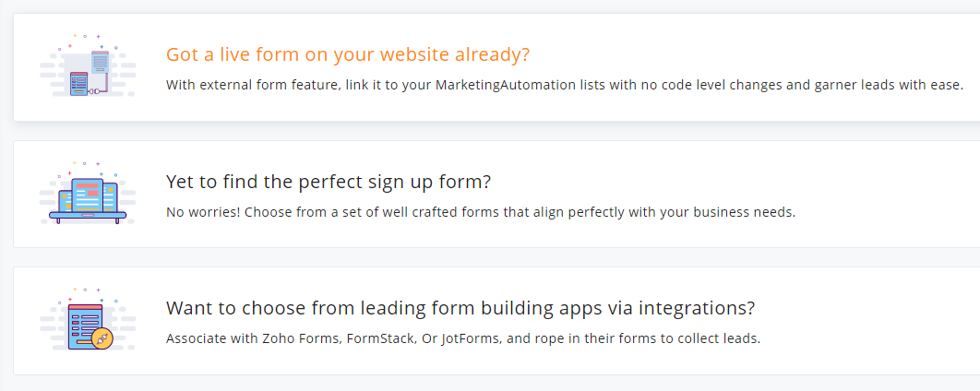Click the external live form illustration icon
Screen dimensions: 980x391
tap(89, 67)
